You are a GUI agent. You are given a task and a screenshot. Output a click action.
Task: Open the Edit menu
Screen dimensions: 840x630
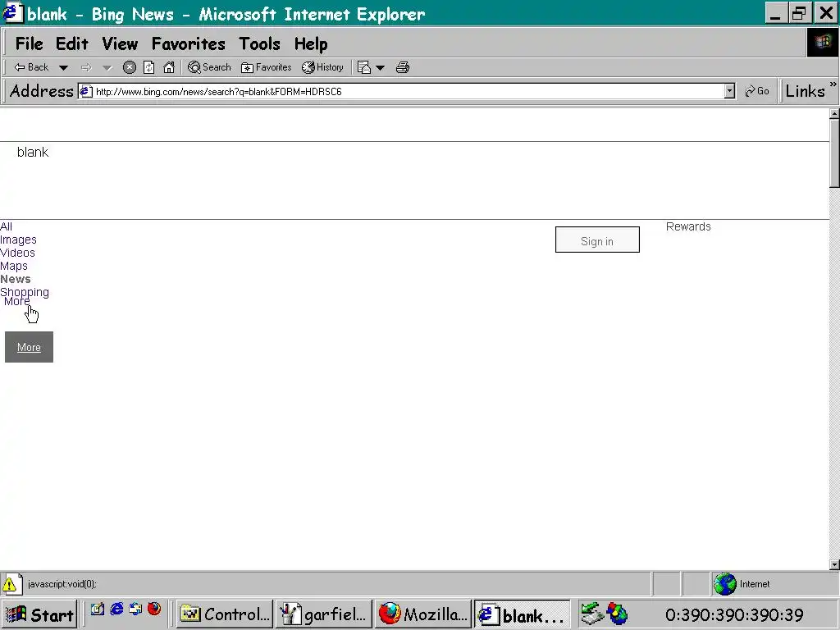pos(72,44)
